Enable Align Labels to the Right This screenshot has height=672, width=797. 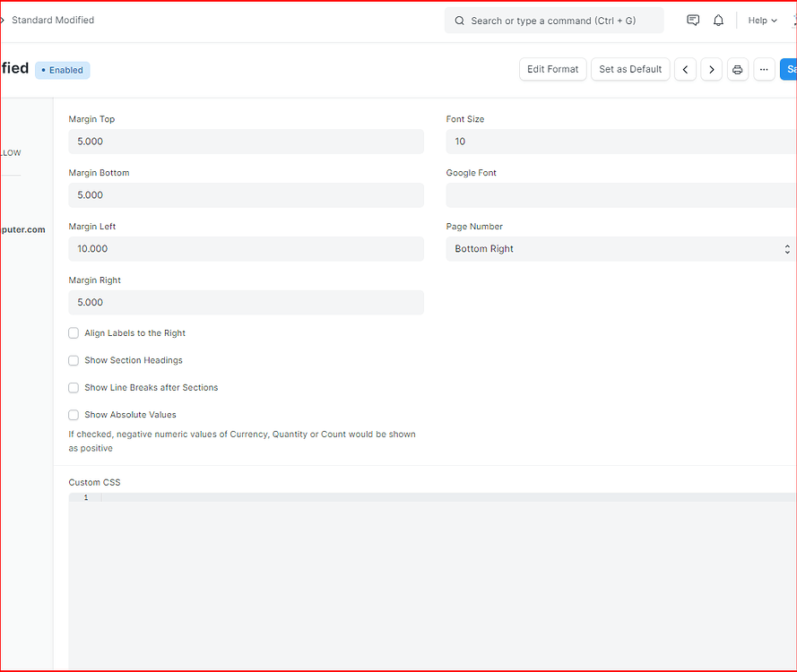(74, 333)
